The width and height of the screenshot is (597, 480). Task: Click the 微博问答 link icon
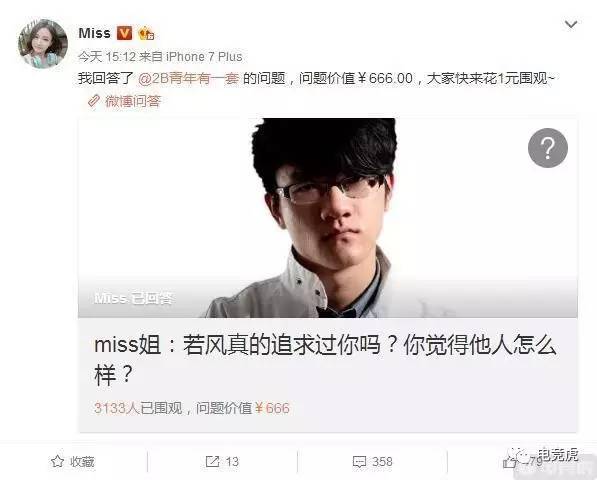click(94, 101)
